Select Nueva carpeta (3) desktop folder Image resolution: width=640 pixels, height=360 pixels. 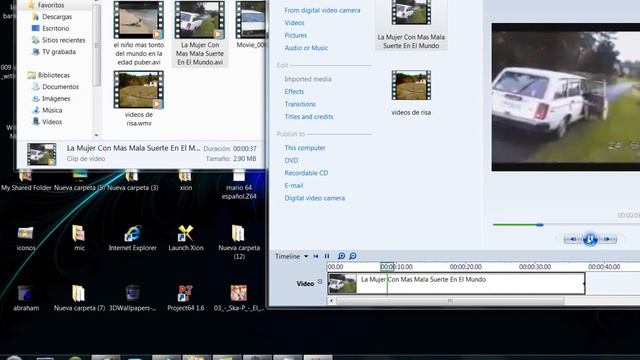pos(132,181)
